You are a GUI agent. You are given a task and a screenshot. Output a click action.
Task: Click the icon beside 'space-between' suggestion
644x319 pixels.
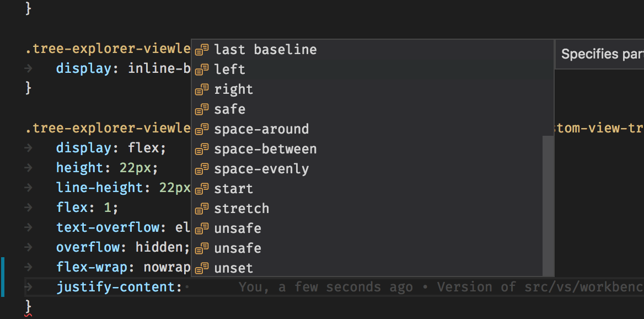(x=201, y=149)
